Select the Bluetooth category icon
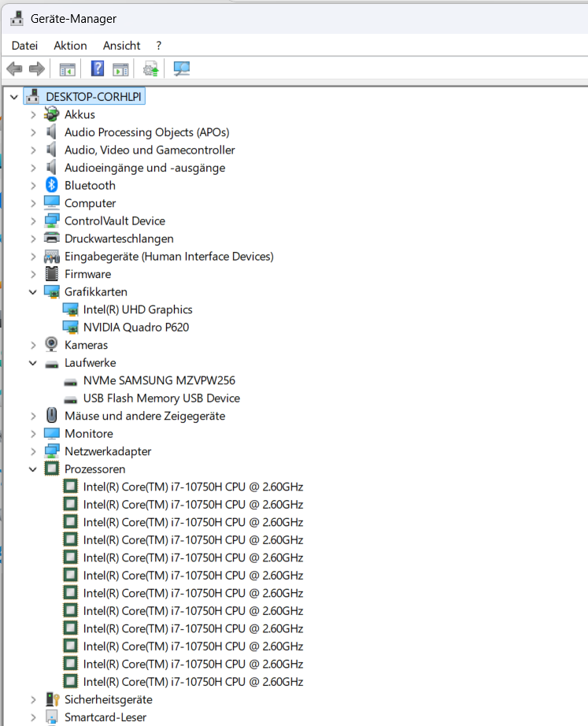This screenshot has width=588, height=726. (x=51, y=185)
